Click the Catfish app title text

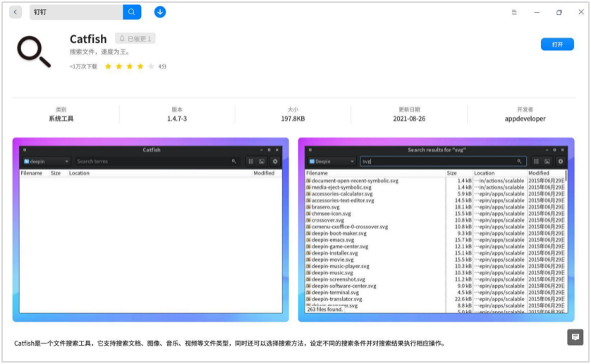(x=88, y=39)
